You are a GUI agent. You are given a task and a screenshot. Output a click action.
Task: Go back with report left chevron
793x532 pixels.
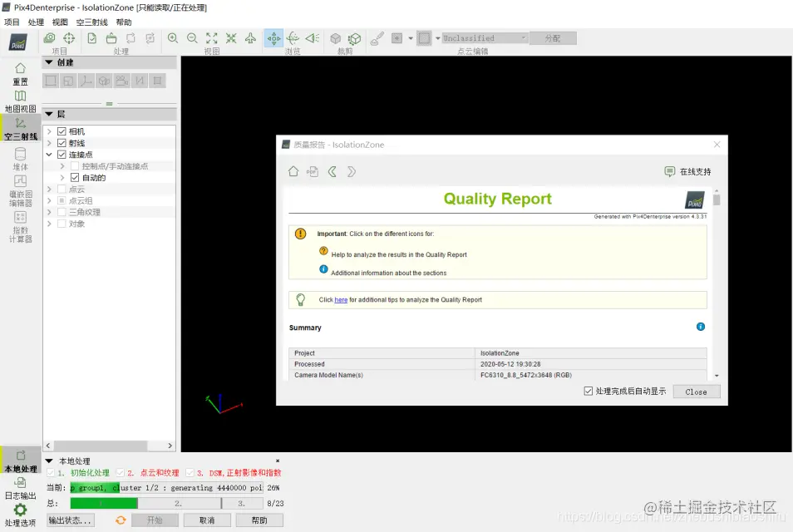pos(332,172)
